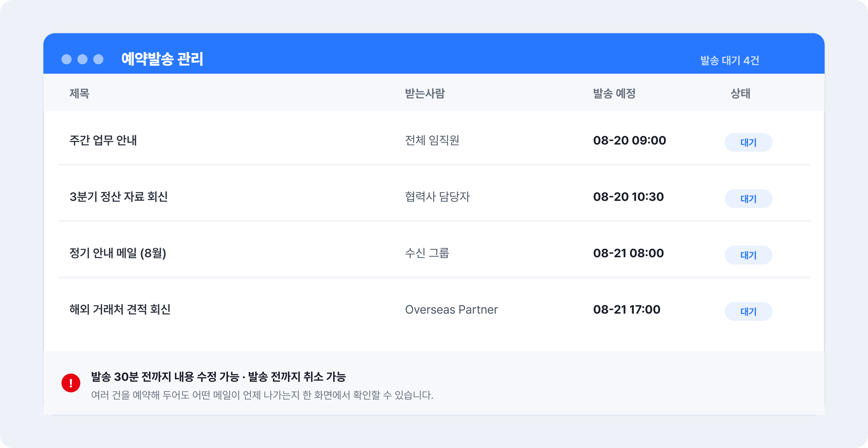This screenshot has width=868, height=448.
Task: Open the 3분기 정산 자료 회신 title
Action: [119, 197]
